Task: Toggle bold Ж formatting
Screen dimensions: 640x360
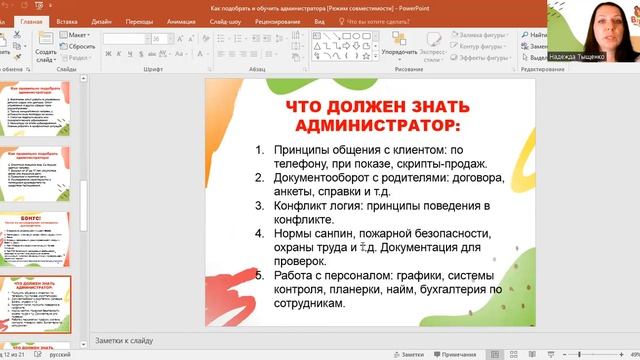Action: pos(108,54)
